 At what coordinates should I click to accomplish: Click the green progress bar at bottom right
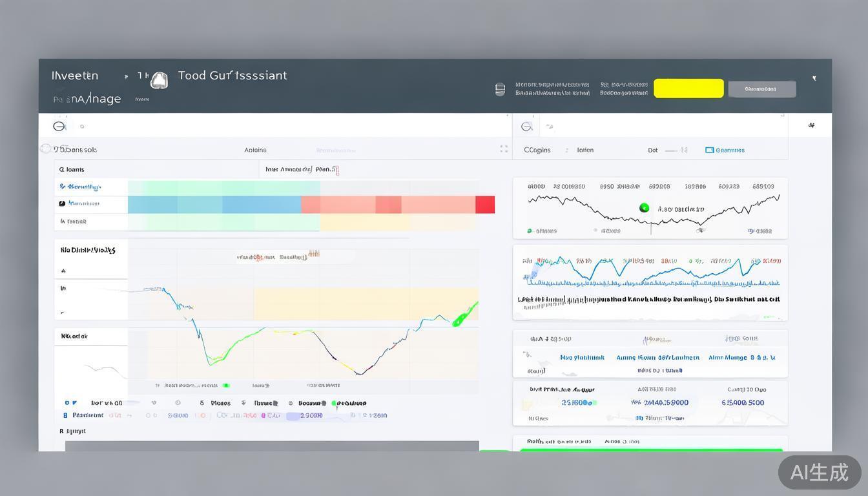click(651, 449)
